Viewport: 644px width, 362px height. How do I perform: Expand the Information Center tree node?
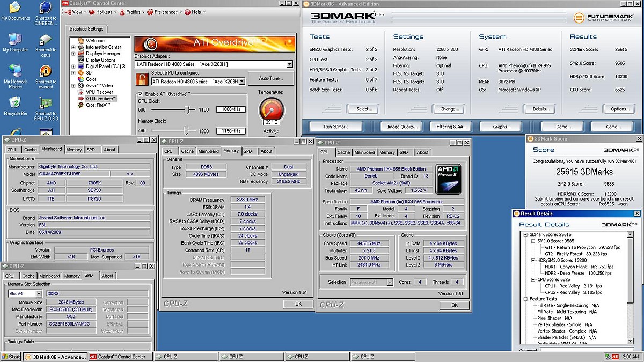[74, 47]
